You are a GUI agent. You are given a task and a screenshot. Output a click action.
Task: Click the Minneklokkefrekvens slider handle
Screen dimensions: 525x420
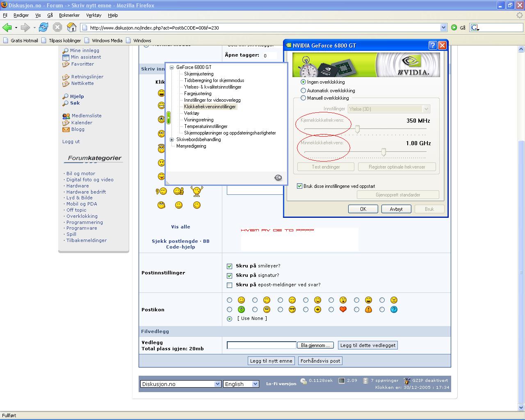click(x=383, y=152)
